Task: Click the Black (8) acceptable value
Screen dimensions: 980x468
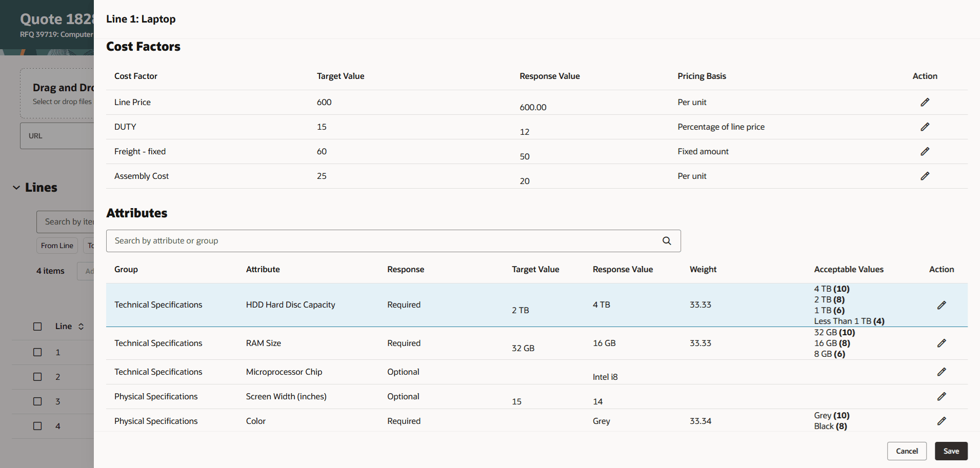Action: pyautogui.click(x=830, y=426)
